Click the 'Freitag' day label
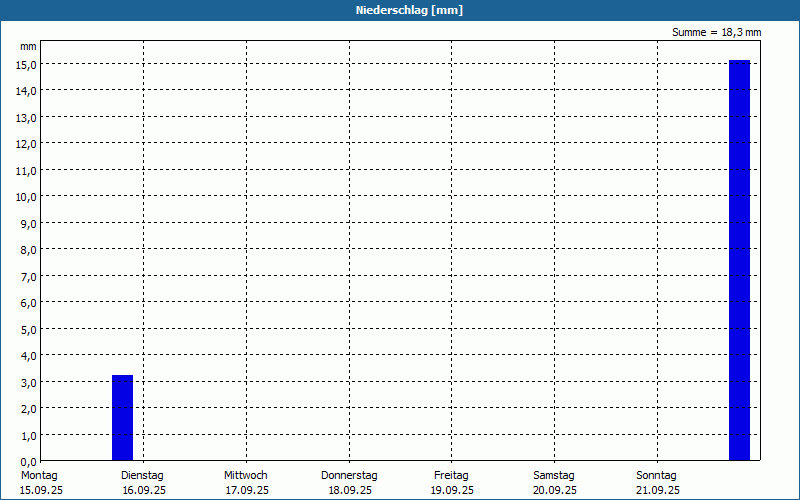 [x=451, y=475]
